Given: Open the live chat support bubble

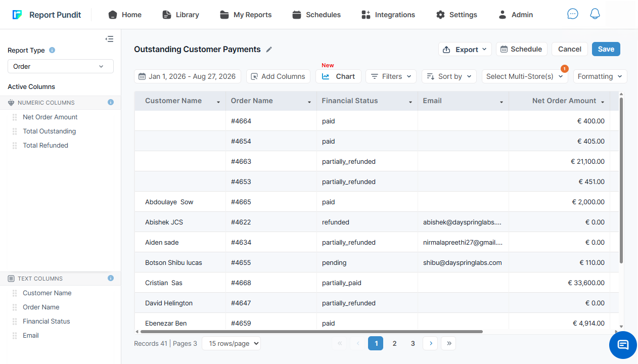Looking at the screenshot, I should pyautogui.click(x=623, y=345).
